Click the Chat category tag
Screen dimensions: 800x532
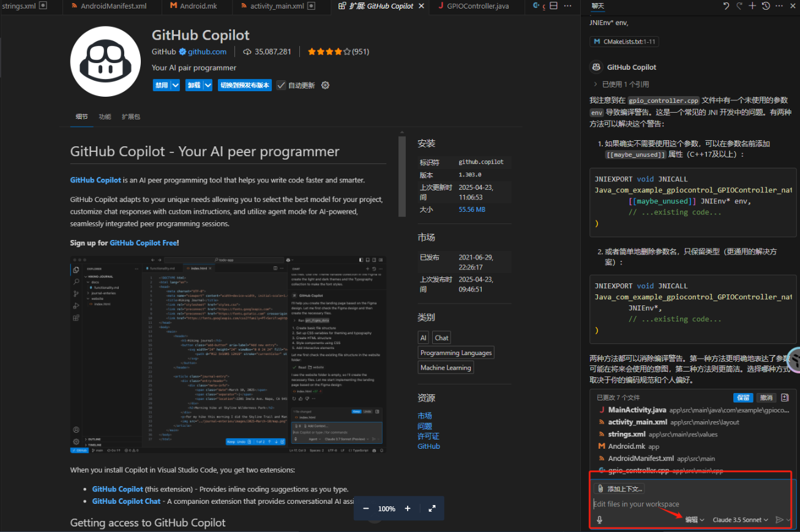(x=441, y=337)
